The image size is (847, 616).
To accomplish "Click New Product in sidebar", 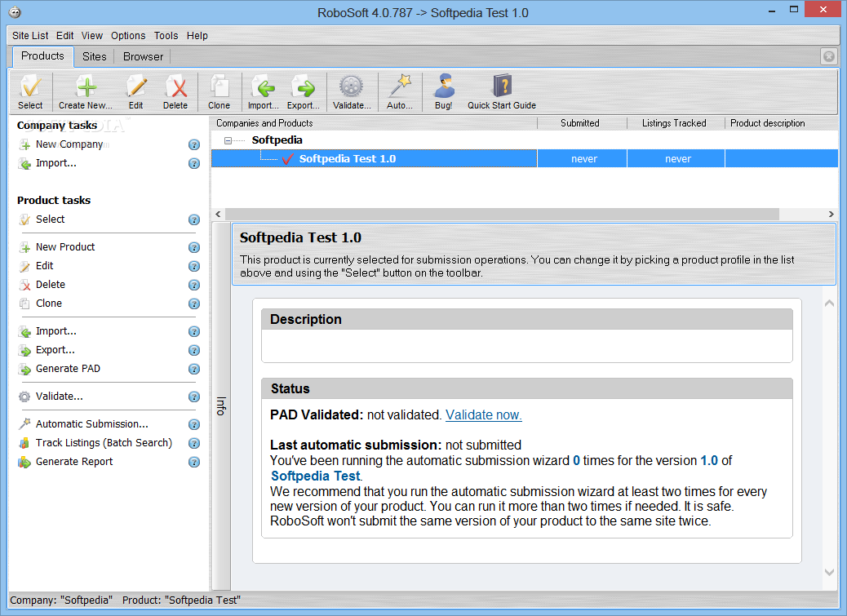I will click(64, 246).
